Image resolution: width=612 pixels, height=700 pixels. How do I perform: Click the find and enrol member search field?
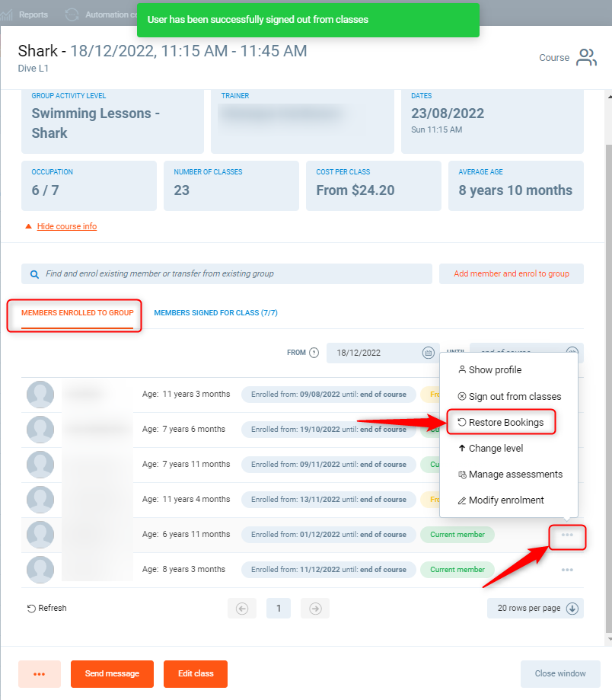tap(228, 274)
